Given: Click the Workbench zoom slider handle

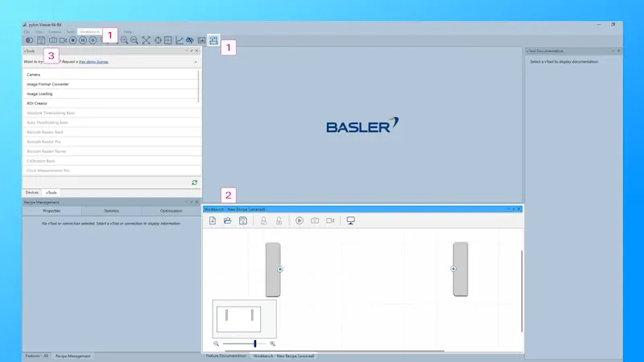Looking at the screenshot, I should [x=255, y=344].
